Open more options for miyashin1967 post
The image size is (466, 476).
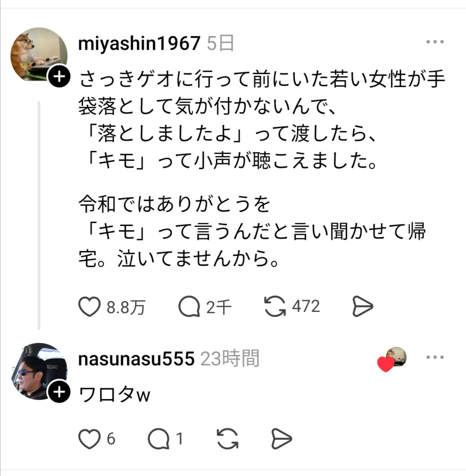pyautogui.click(x=435, y=41)
